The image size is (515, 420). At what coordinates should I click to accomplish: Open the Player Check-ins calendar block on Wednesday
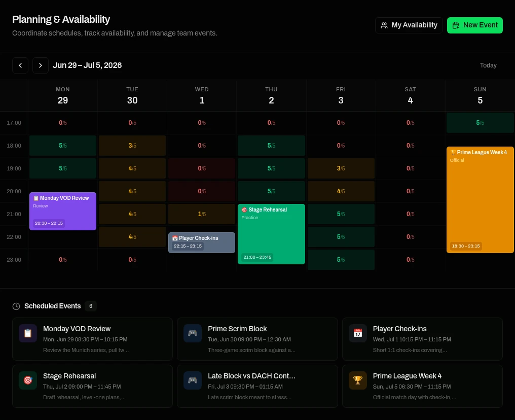pos(202,242)
